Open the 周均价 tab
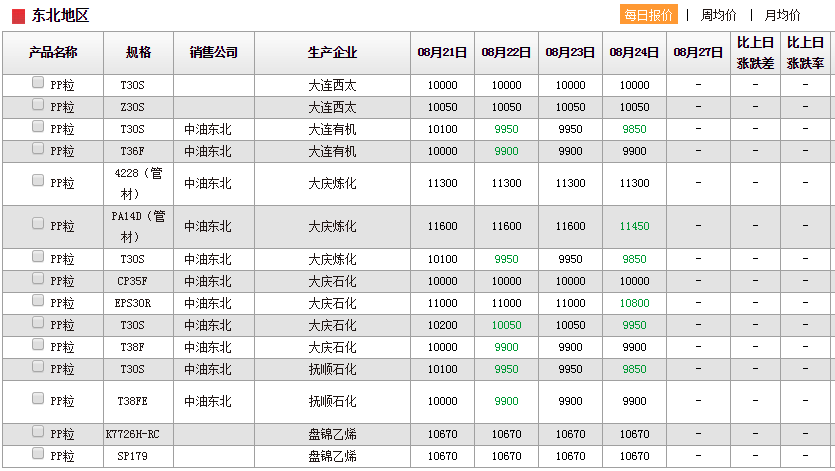835x471 pixels. (718, 15)
